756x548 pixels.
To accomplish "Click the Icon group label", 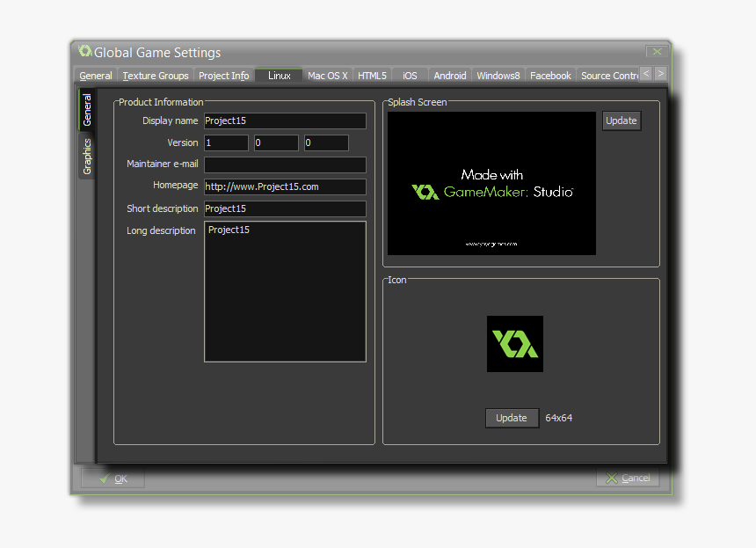I will (397, 280).
